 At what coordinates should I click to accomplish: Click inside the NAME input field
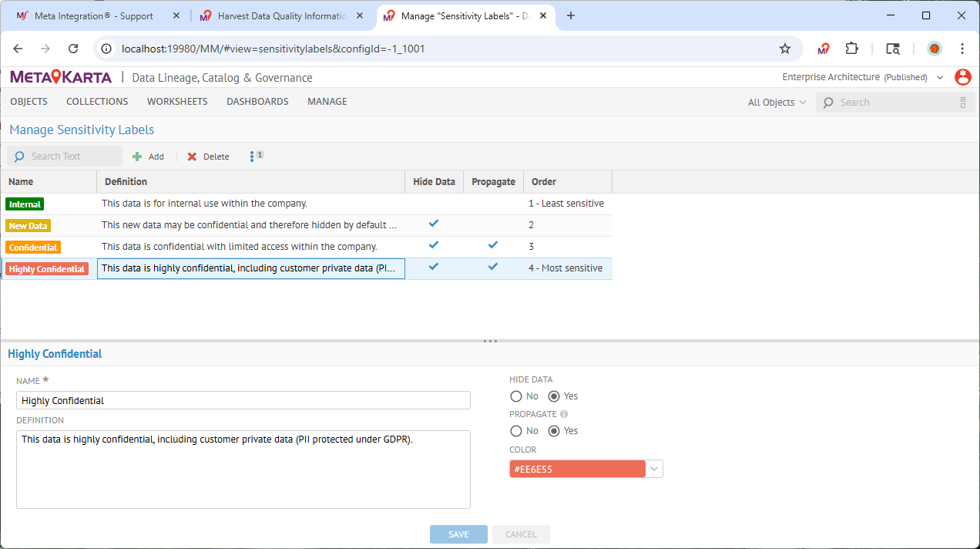tap(243, 399)
